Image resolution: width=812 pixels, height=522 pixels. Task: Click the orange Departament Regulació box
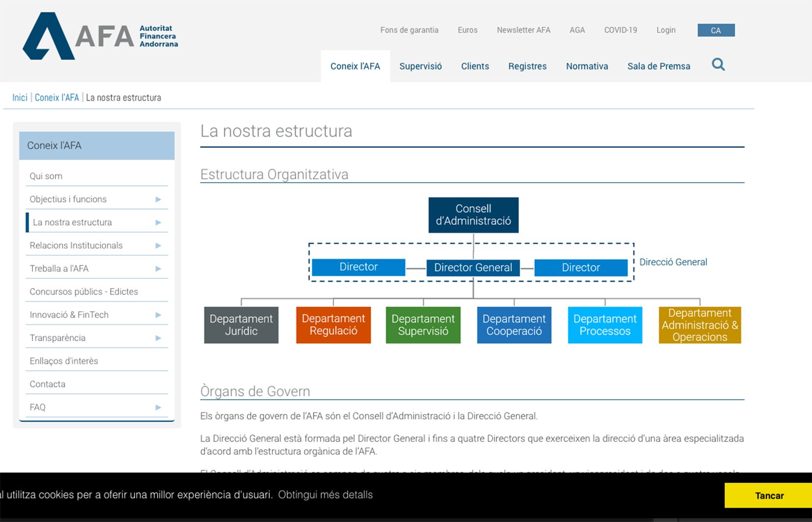(333, 325)
